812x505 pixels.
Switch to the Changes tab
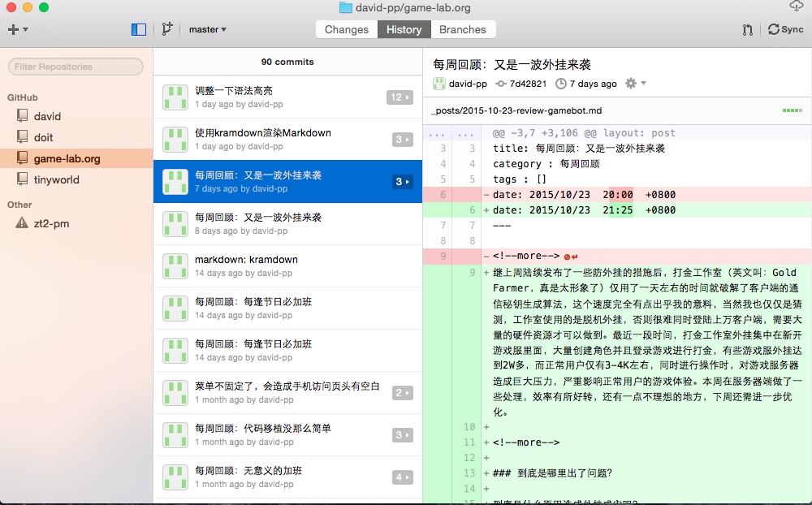(347, 28)
